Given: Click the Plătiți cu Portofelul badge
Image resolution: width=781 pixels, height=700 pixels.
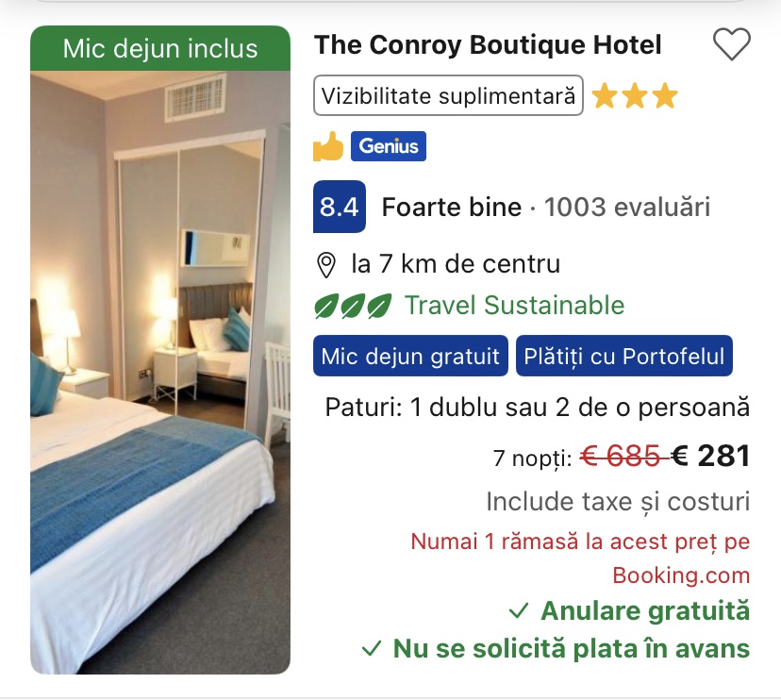Looking at the screenshot, I should point(624,356).
